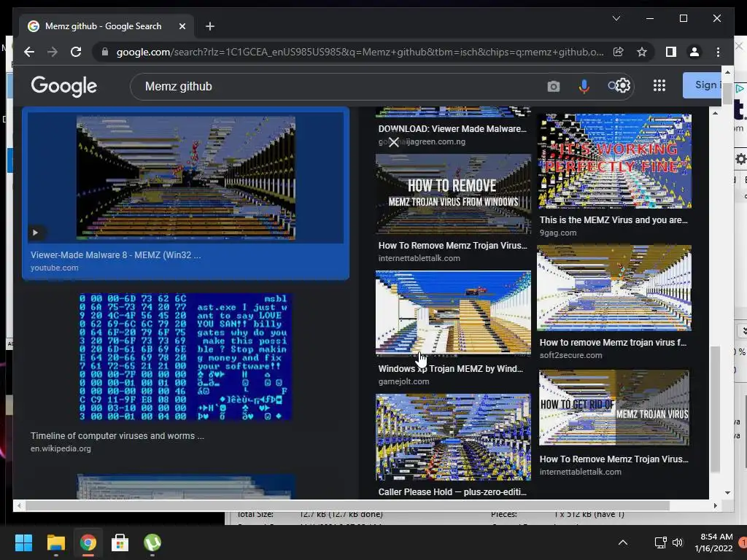Viewport: 747px width, 560px height.
Task: Click the right arrow of horizontal scrollbar
Action: pos(715,506)
